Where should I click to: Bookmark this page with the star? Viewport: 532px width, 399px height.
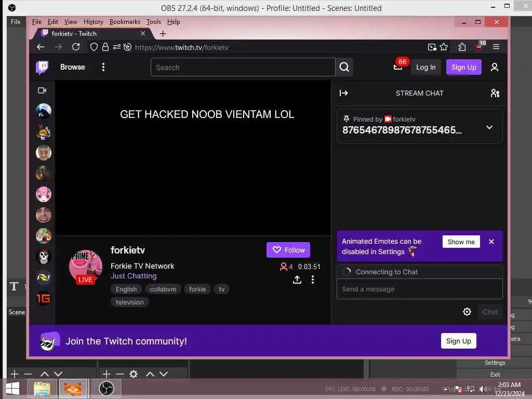444,47
